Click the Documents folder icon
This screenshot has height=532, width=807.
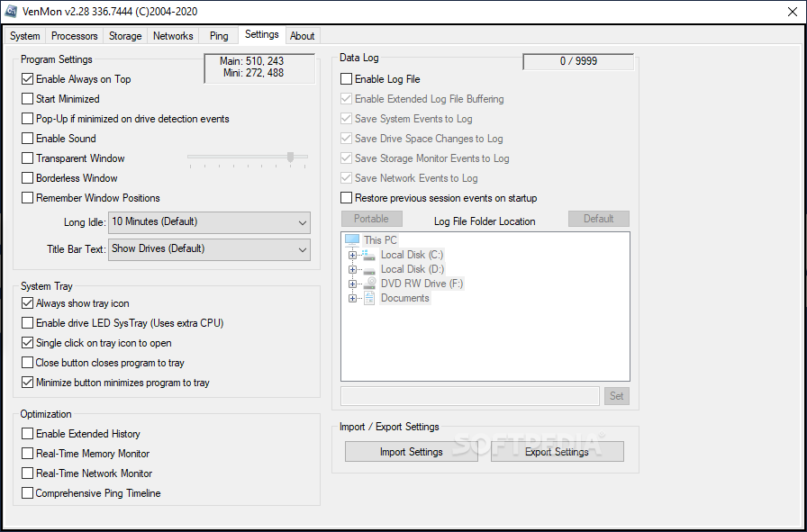(369, 298)
